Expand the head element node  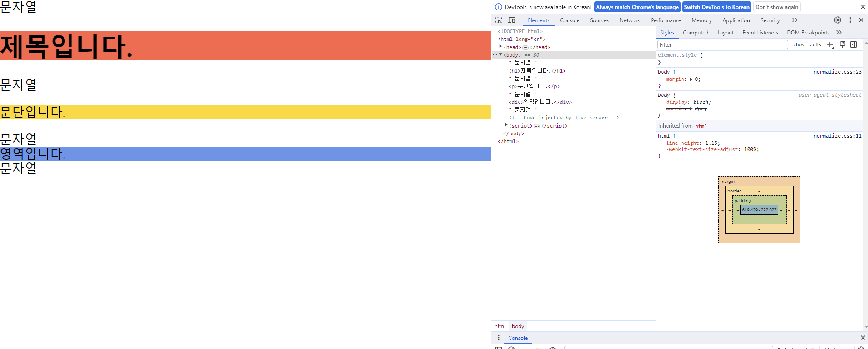500,47
